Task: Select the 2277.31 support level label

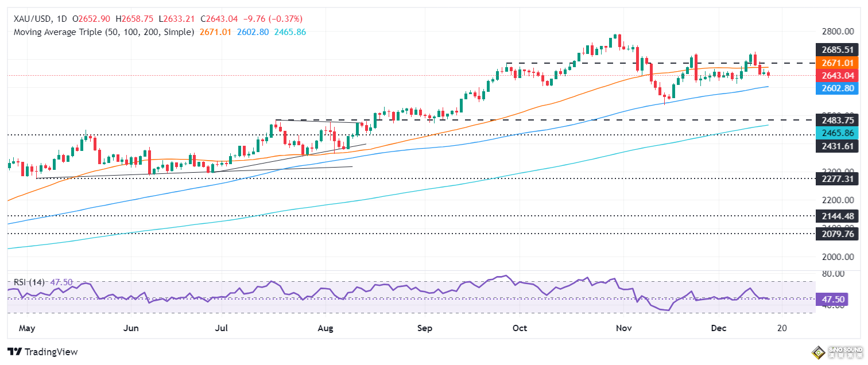Action: pyautogui.click(x=838, y=178)
